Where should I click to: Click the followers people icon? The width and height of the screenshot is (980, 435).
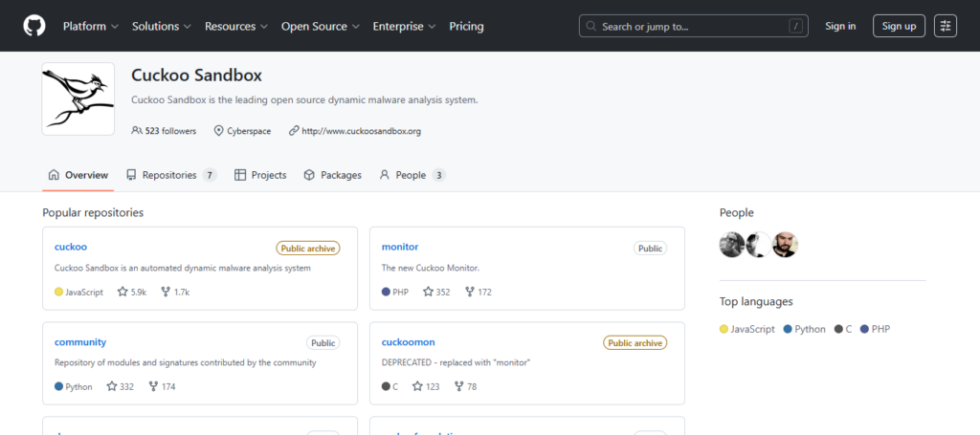pos(137,131)
